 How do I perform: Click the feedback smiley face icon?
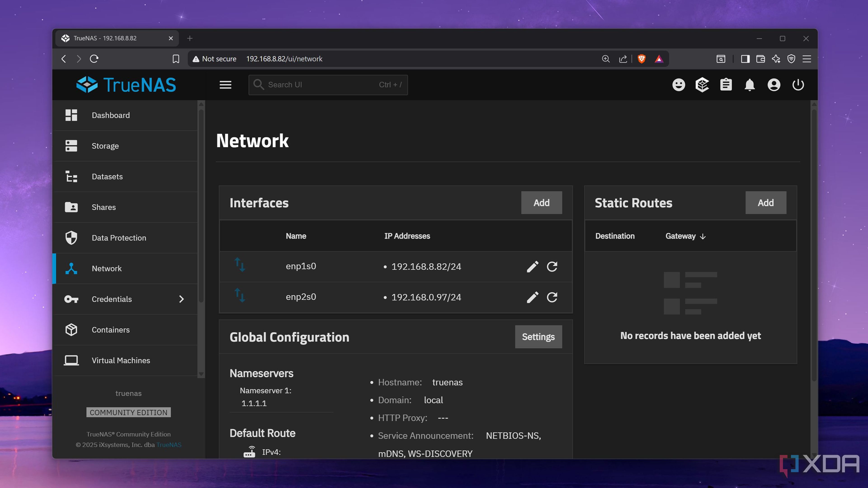679,85
